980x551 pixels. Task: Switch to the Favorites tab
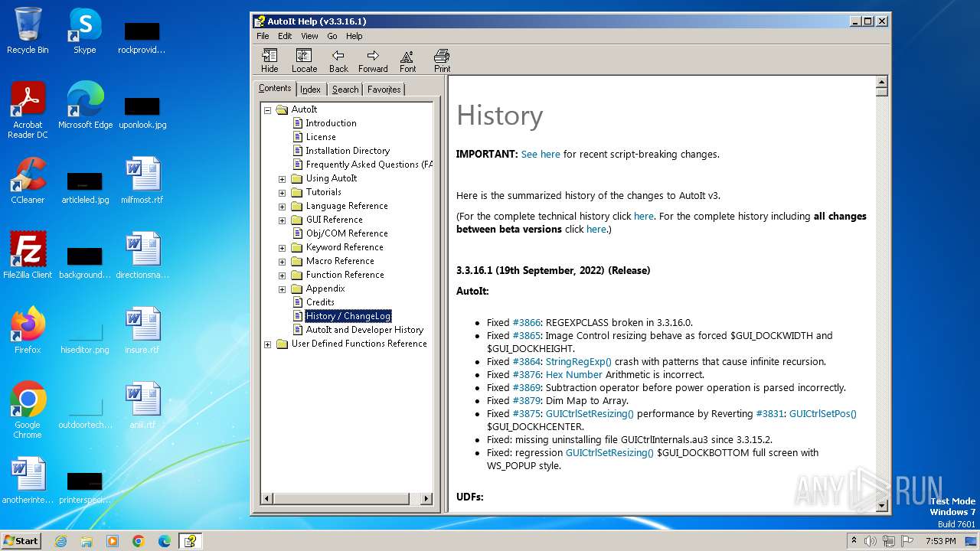point(384,90)
